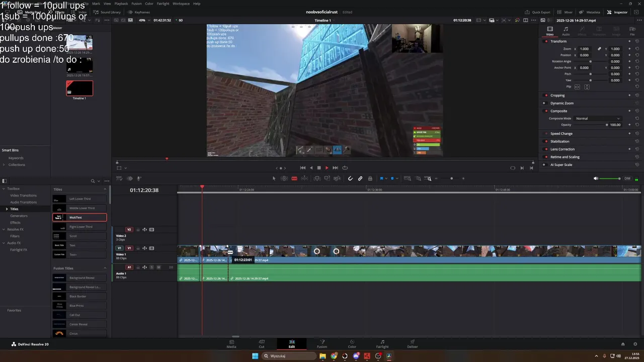
Task: Toggle the Linked Selection chain icon
Action: (x=360, y=178)
